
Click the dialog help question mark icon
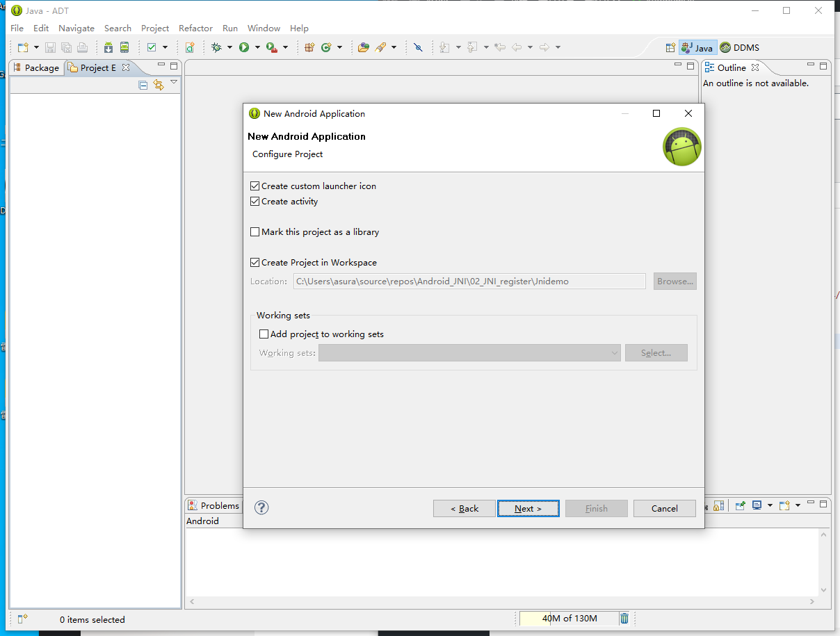point(261,507)
